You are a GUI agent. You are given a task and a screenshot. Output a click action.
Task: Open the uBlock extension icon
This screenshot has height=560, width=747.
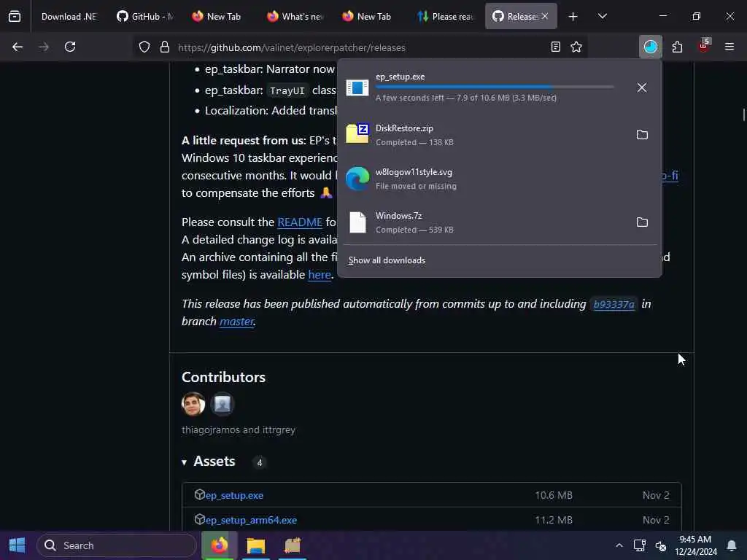704,46
